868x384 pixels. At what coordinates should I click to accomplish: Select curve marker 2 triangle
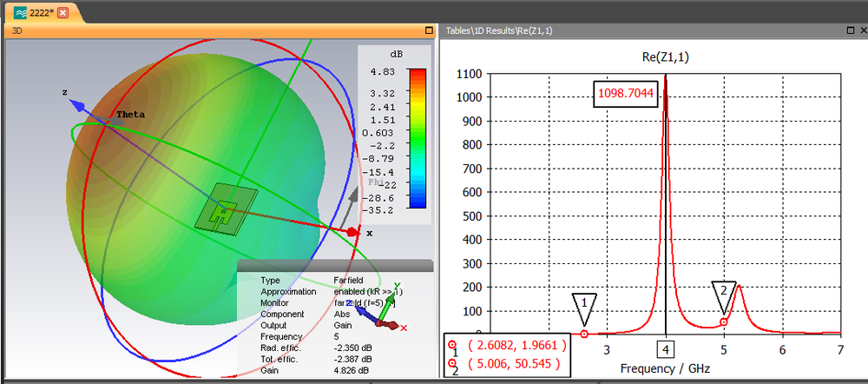coord(724,298)
